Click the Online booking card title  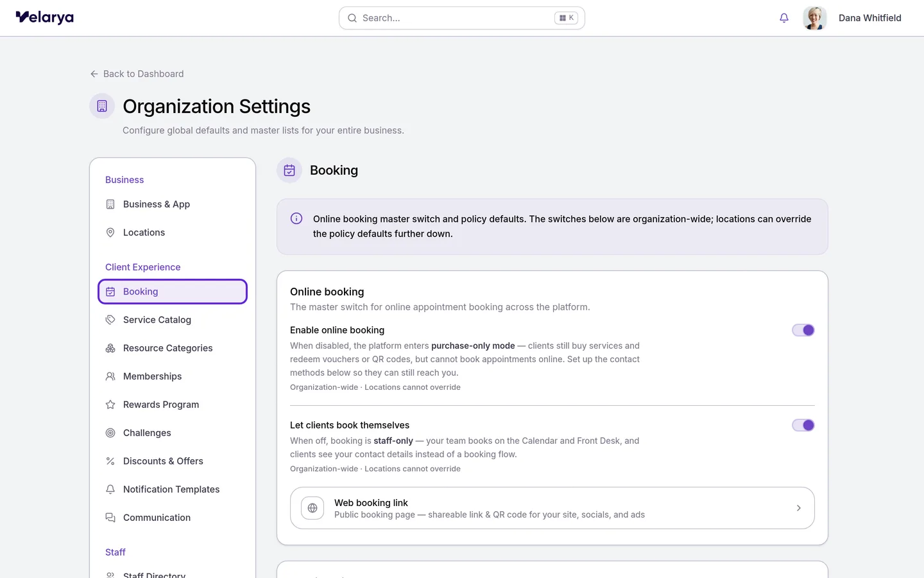(x=327, y=292)
